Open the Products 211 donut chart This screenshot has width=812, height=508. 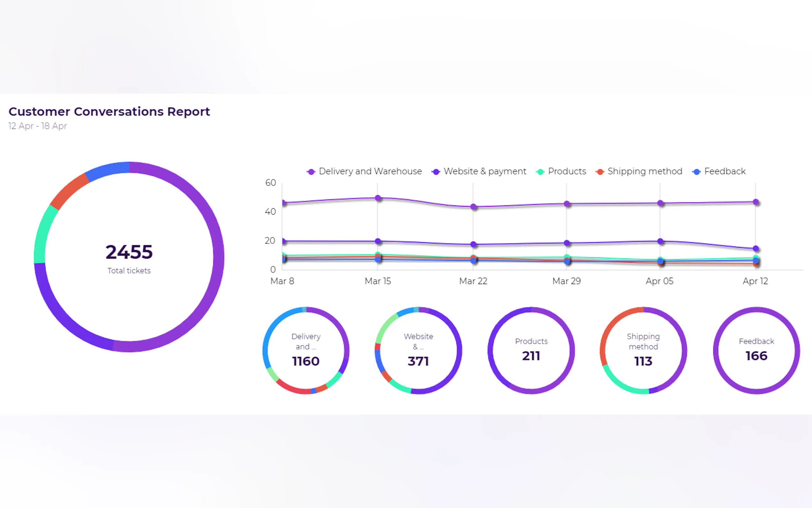pos(531,350)
